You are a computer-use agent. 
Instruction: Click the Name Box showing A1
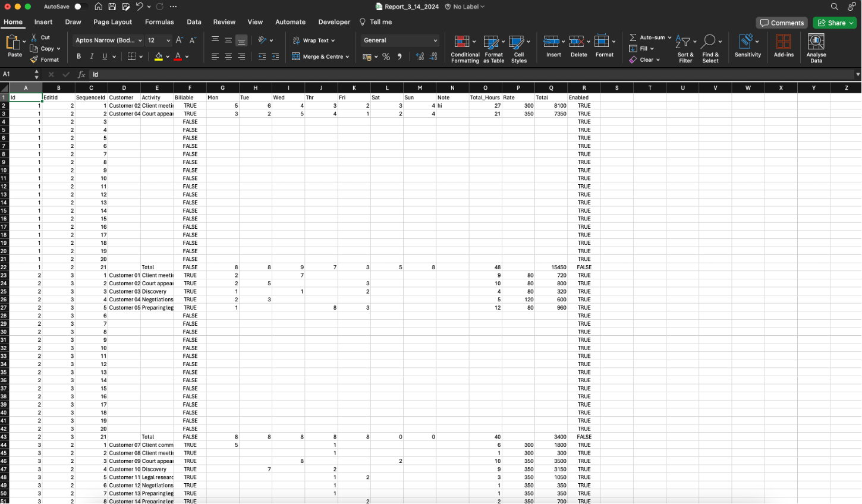pyautogui.click(x=18, y=74)
